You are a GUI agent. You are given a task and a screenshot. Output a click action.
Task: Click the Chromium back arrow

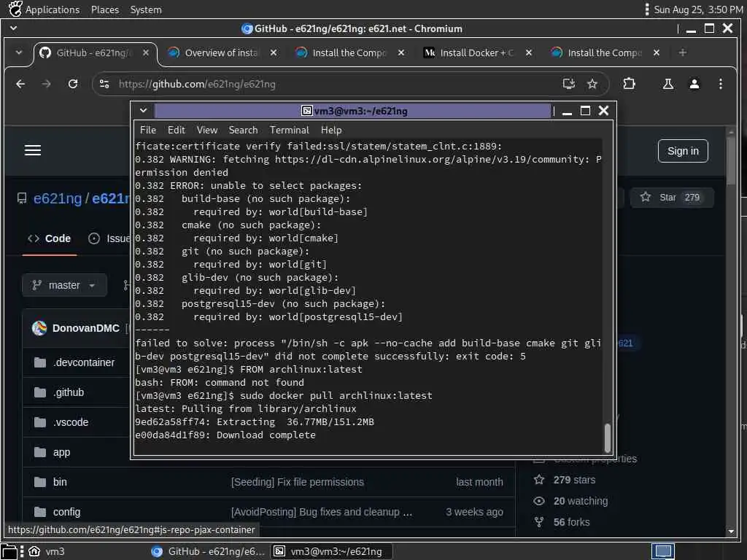(20, 85)
